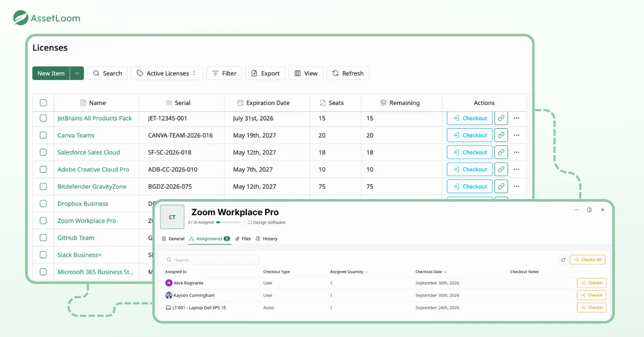
Task: Click the Search button in Licenses toolbar
Action: pos(107,74)
